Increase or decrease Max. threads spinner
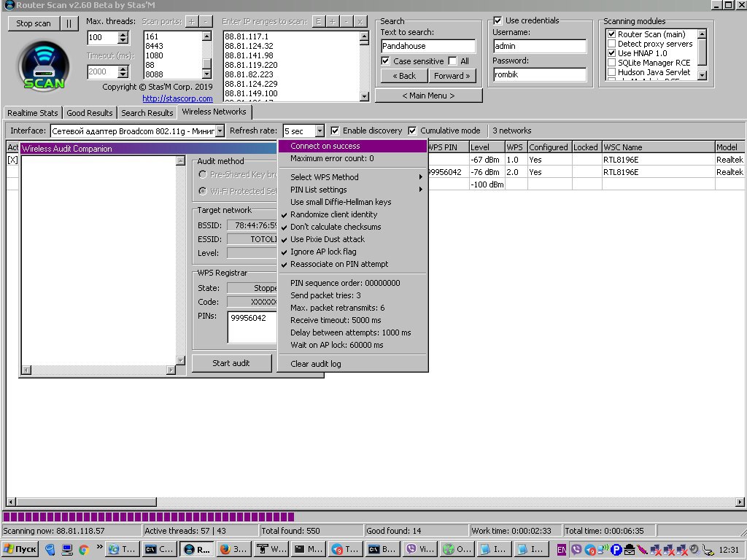Screen dimensions: 747x560 123,38
